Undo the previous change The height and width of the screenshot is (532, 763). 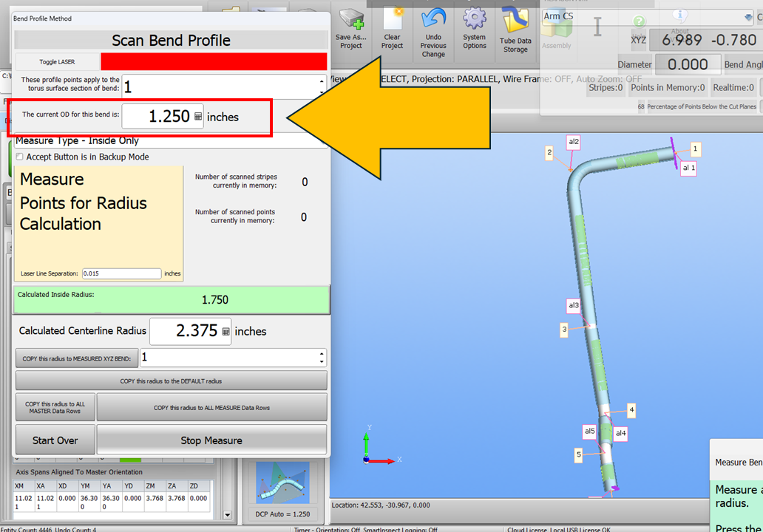click(x=433, y=33)
